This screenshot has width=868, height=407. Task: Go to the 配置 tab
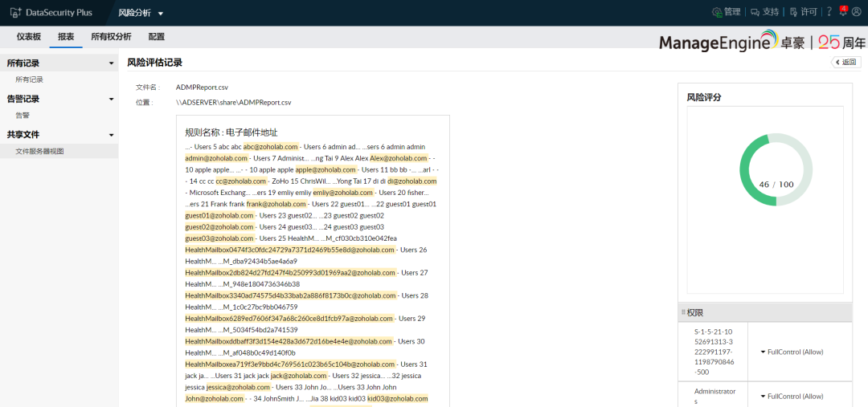[x=156, y=37]
